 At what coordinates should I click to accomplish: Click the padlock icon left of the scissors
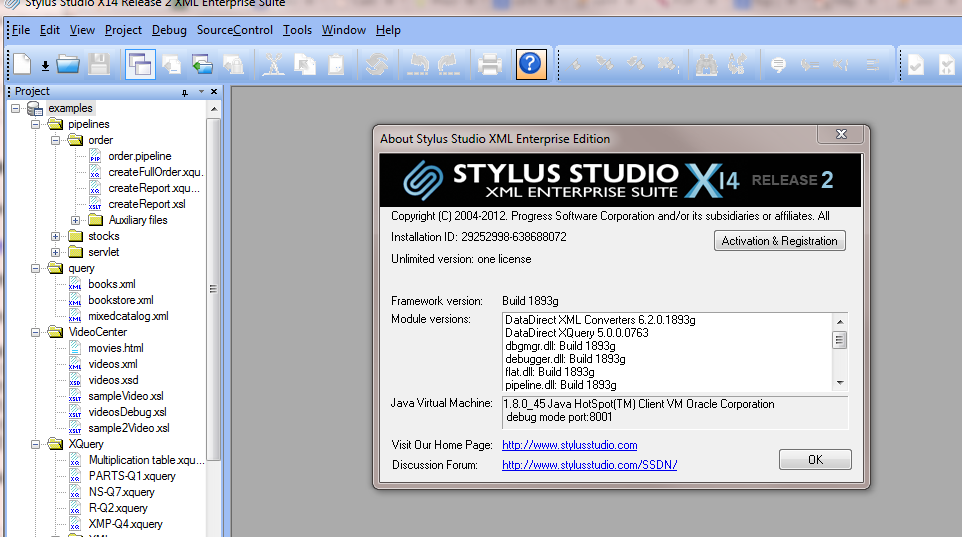(234, 64)
